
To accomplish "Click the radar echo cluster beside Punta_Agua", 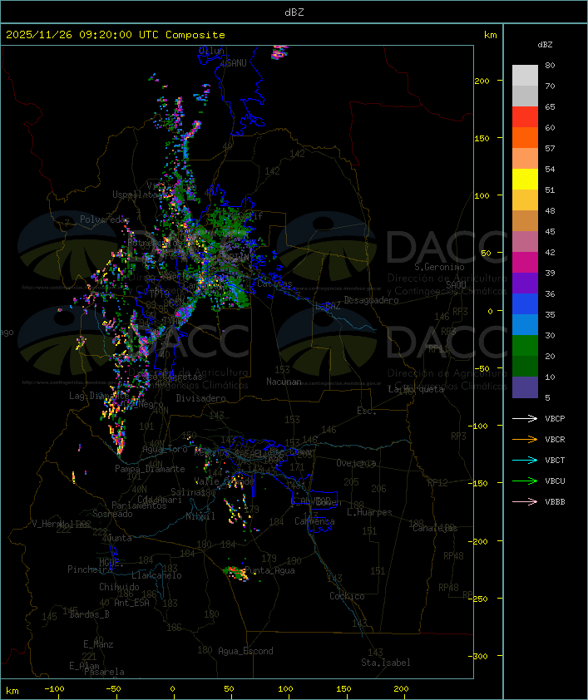I will click(x=235, y=572).
